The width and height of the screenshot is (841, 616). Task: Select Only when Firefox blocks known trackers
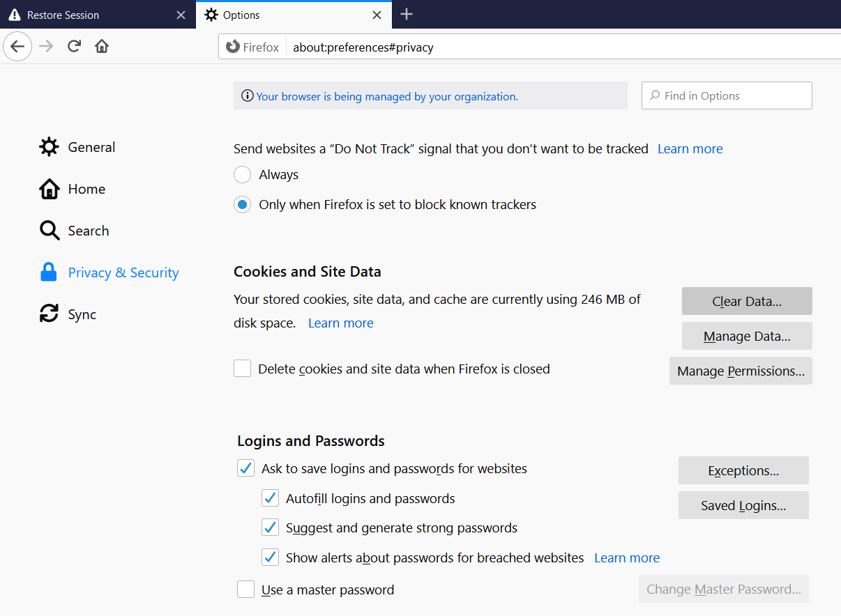pyautogui.click(x=242, y=205)
